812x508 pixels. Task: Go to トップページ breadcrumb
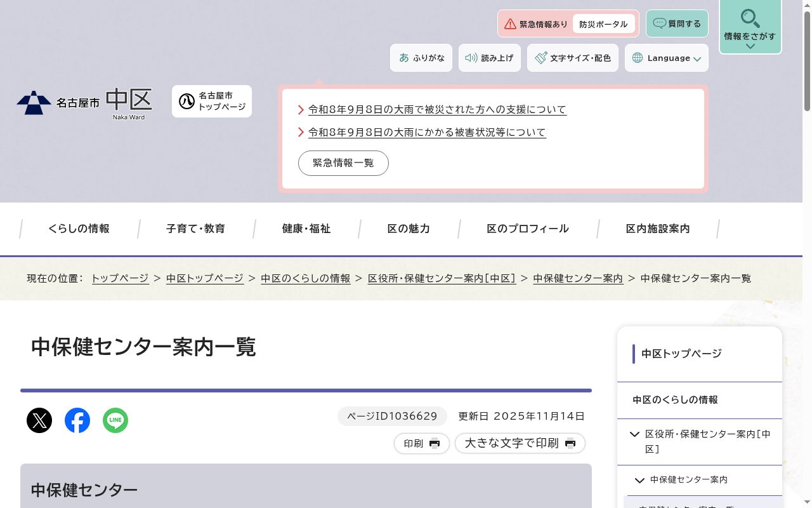[x=120, y=278]
